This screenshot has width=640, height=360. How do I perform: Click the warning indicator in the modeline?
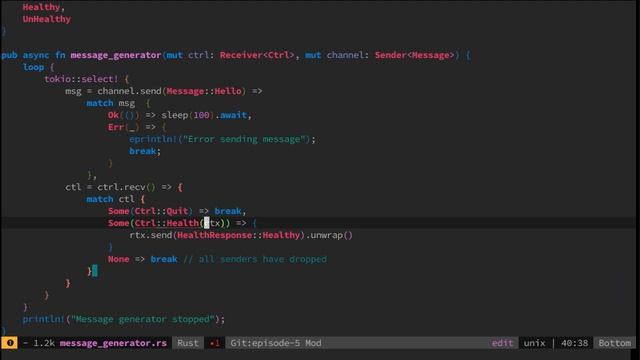pos(9,343)
